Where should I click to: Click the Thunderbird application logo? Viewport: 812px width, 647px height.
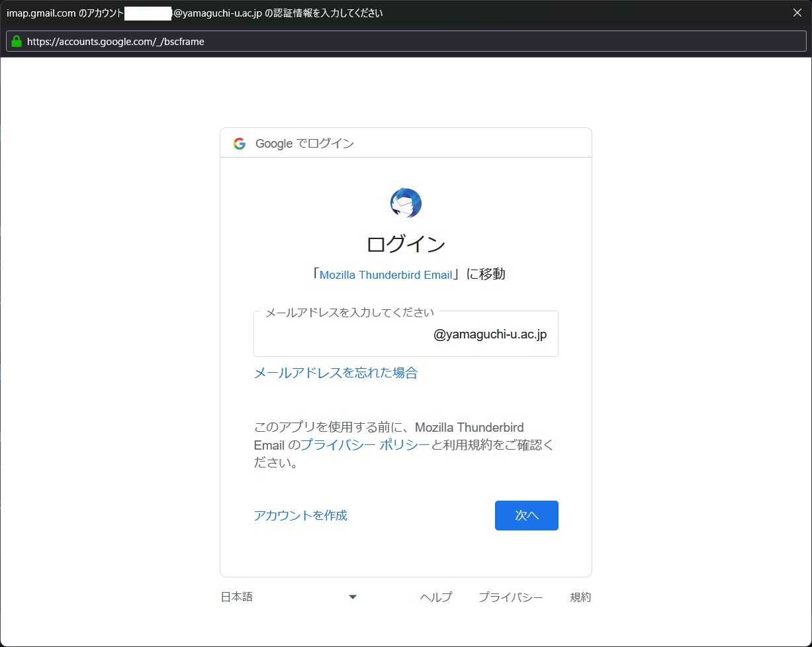pos(406,203)
